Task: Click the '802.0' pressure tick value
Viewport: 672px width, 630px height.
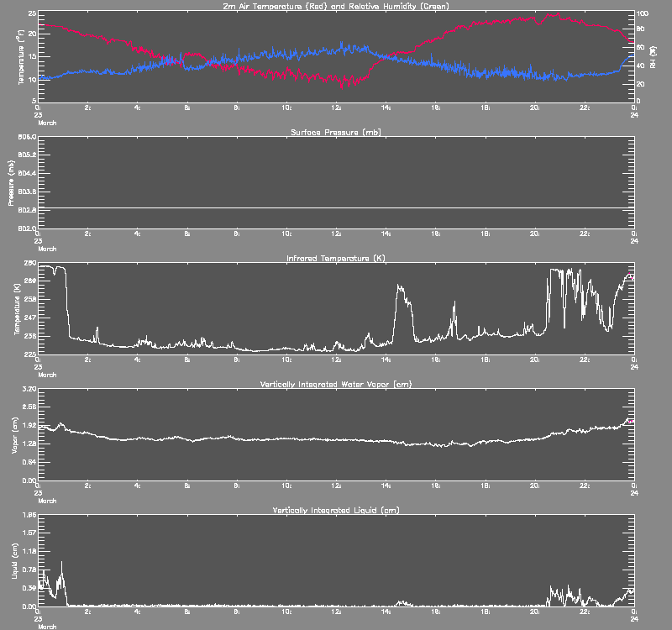Action: tap(27, 228)
